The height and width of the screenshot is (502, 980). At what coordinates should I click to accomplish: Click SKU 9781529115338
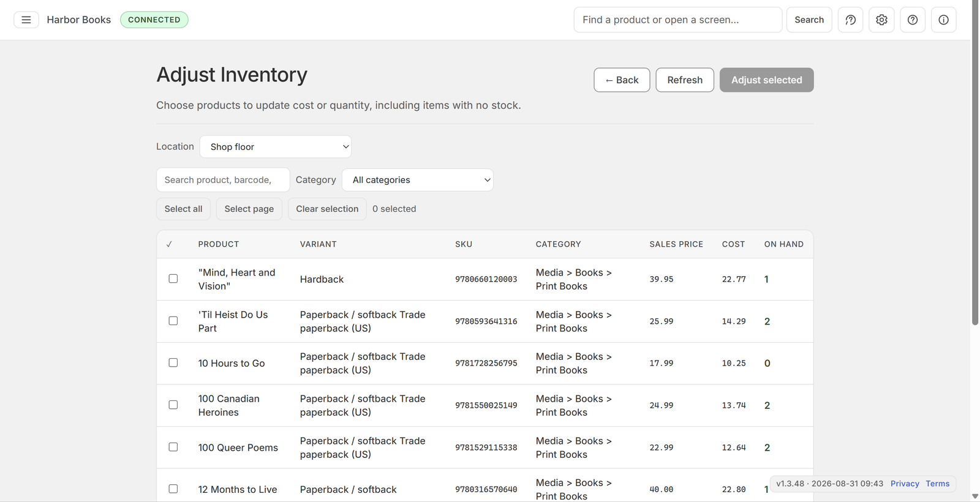tap(486, 448)
